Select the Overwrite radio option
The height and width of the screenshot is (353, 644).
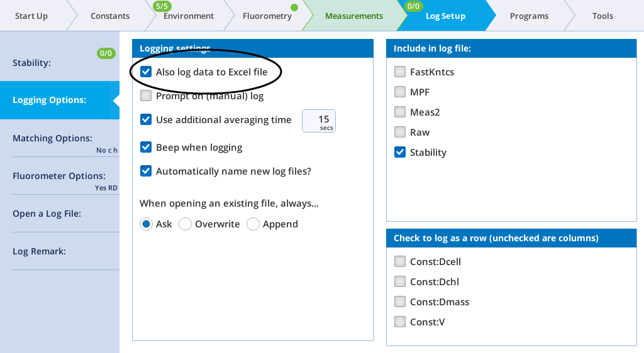[186, 224]
